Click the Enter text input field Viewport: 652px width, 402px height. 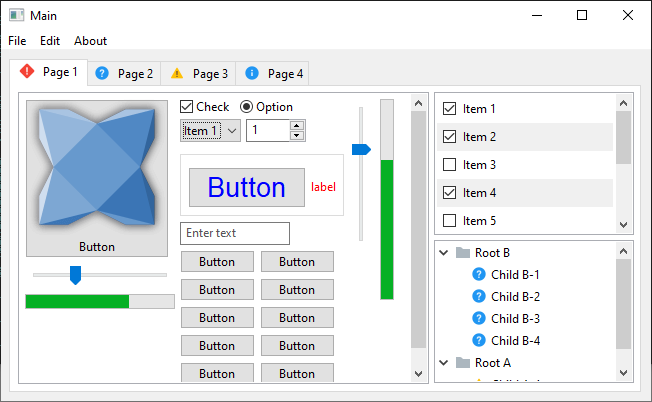pos(235,233)
